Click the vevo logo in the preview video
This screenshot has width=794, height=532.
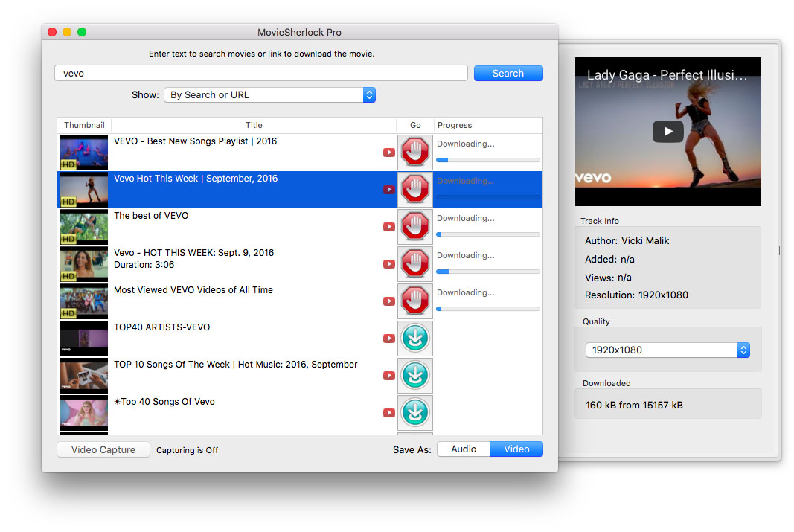594,178
